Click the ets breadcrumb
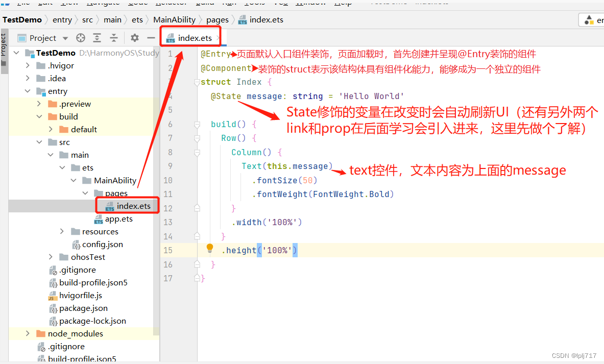This screenshot has width=604, height=364. point(137,19)
